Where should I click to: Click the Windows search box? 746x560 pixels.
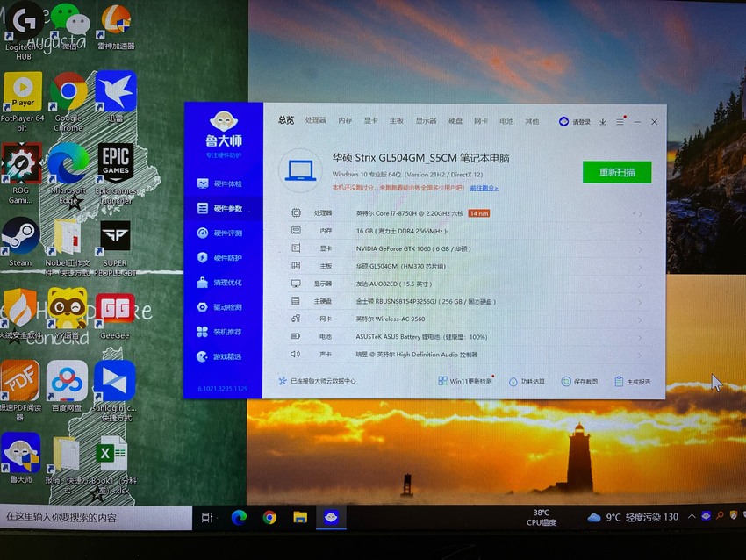[96, 518]
